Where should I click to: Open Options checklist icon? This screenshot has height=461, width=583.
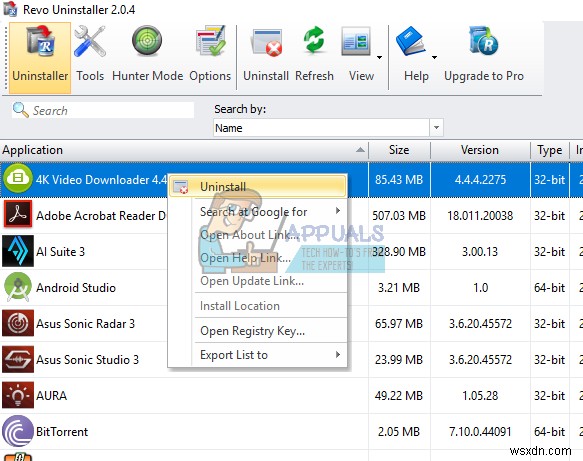pos(210,41)
